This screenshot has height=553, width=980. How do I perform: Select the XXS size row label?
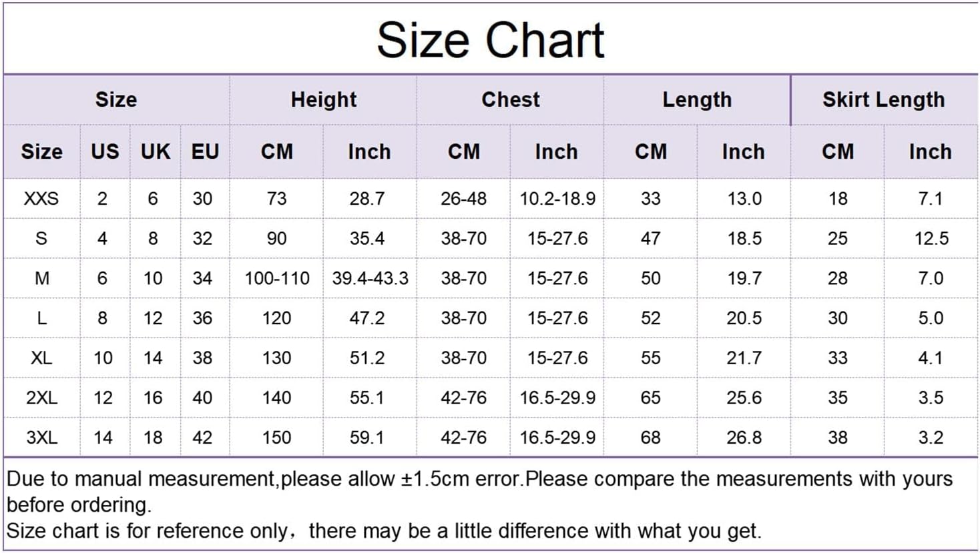click(x=41, y=199)
